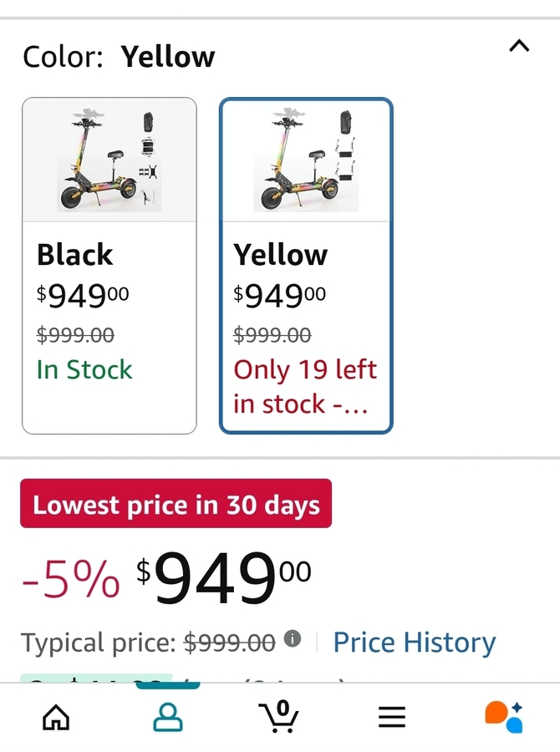
Task: Select the Yellow color swatch name
Action: pos(281,255)
